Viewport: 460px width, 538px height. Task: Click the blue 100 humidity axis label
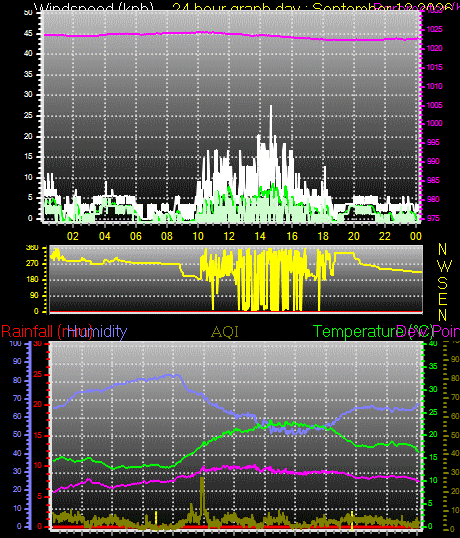[x=15, y=343]
